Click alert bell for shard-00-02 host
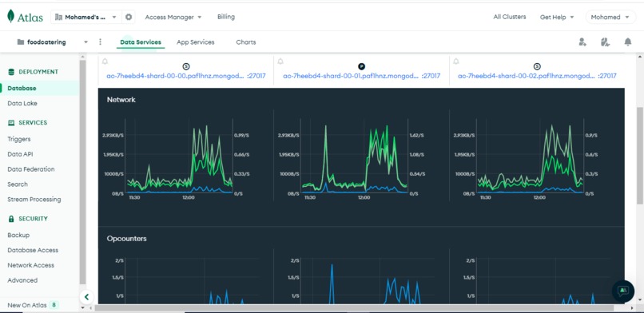644x313 pixels. [456, 61]
